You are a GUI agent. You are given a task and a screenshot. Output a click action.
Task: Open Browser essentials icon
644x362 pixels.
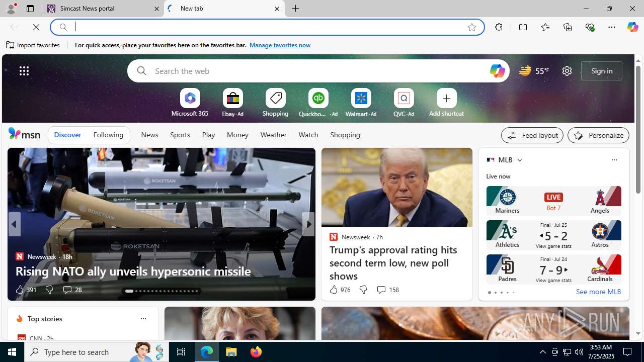pos(590,27)
